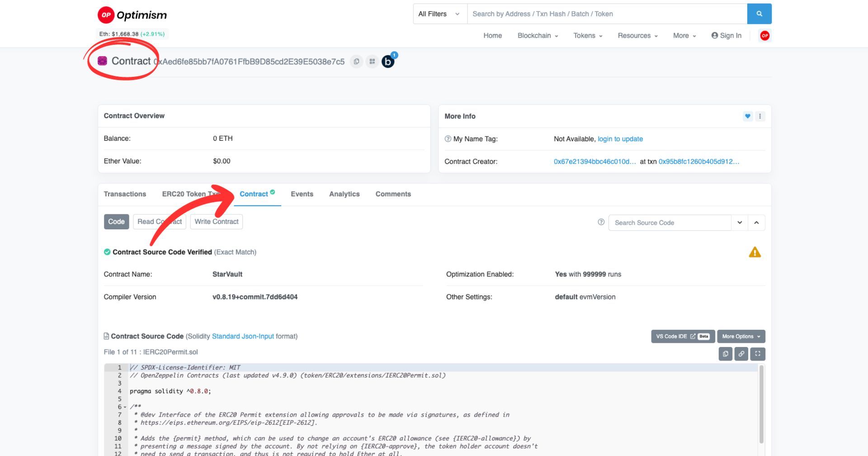This screenshot has height=456, width=868.
Task: Switch to the Events tab
Action: (302, 194)
